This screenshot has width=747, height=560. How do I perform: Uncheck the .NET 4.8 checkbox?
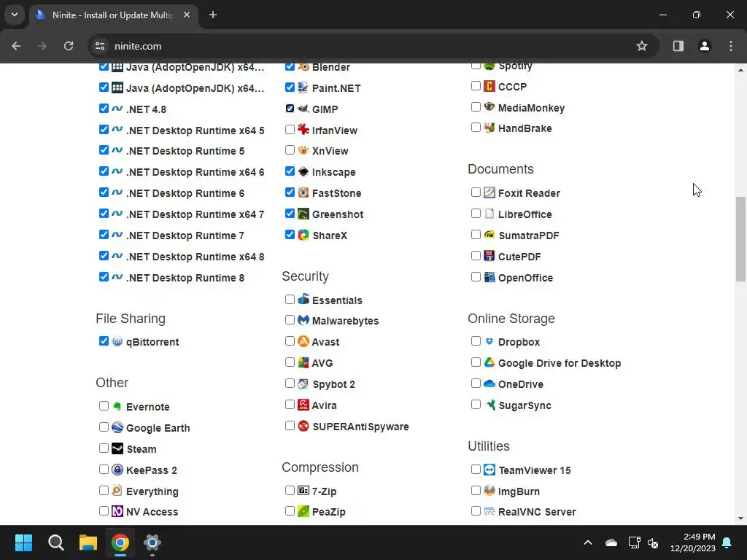[104, 108]
